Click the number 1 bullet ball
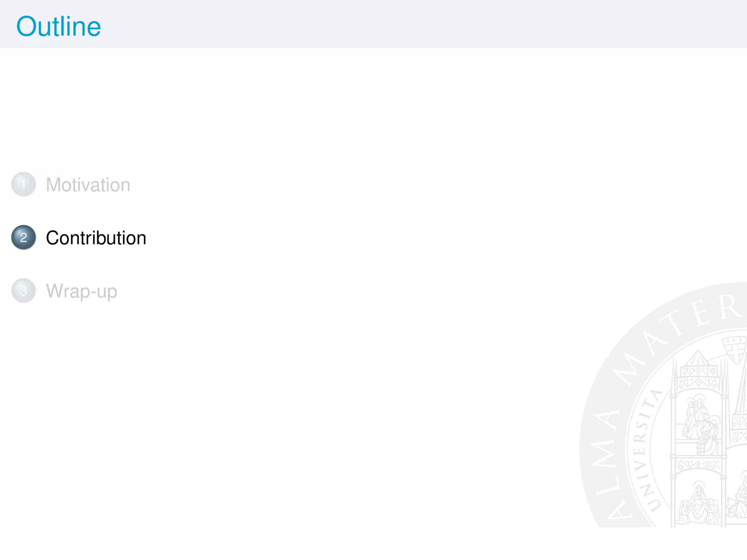The height and width of the screenshot is (560, 747). [x=23, y=184]
